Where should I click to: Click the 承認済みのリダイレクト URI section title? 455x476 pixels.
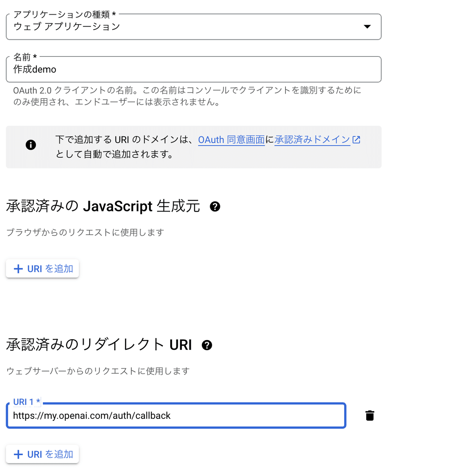99,345
